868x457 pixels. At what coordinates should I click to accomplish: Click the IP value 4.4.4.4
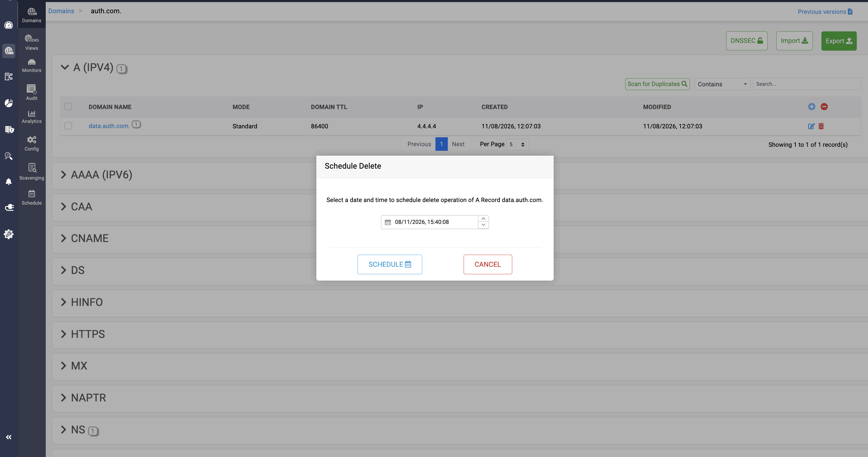pyautogui.click(x=427, y=126)
